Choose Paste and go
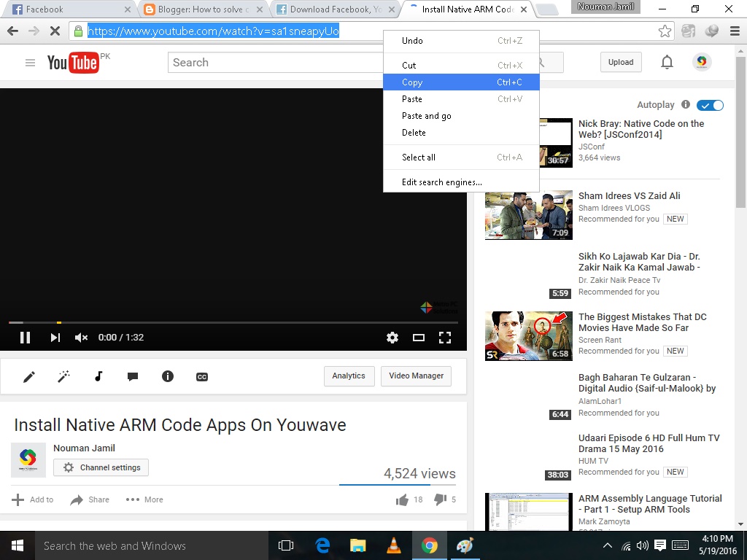The image size is (747, 560). point(461,116)
